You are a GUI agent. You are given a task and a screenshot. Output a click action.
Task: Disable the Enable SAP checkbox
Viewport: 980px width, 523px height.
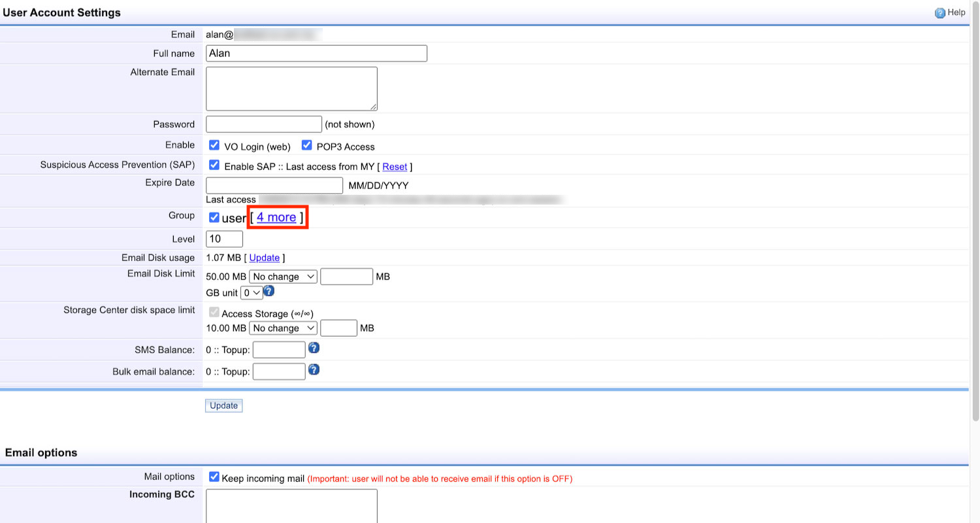214,165
